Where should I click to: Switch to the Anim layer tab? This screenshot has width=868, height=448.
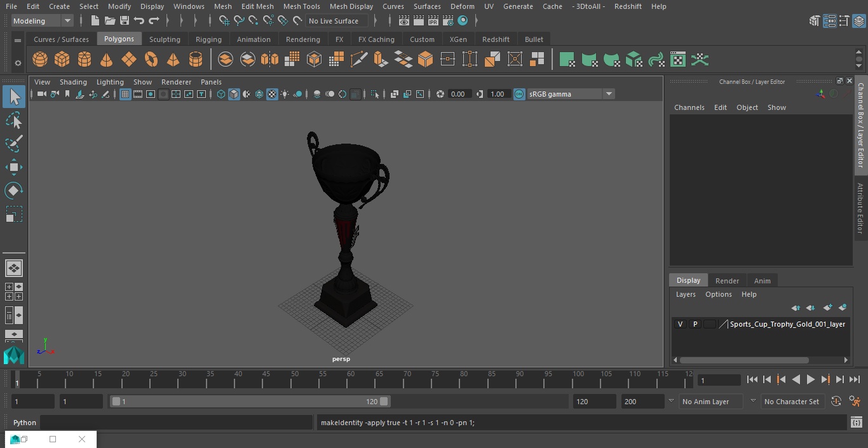[762, 281]
